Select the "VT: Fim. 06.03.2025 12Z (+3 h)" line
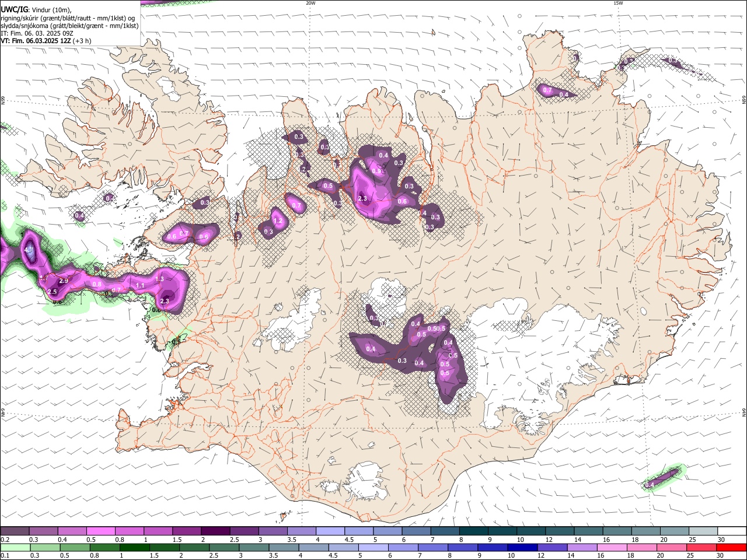The image size is (747, 560). tap(46, 41)
